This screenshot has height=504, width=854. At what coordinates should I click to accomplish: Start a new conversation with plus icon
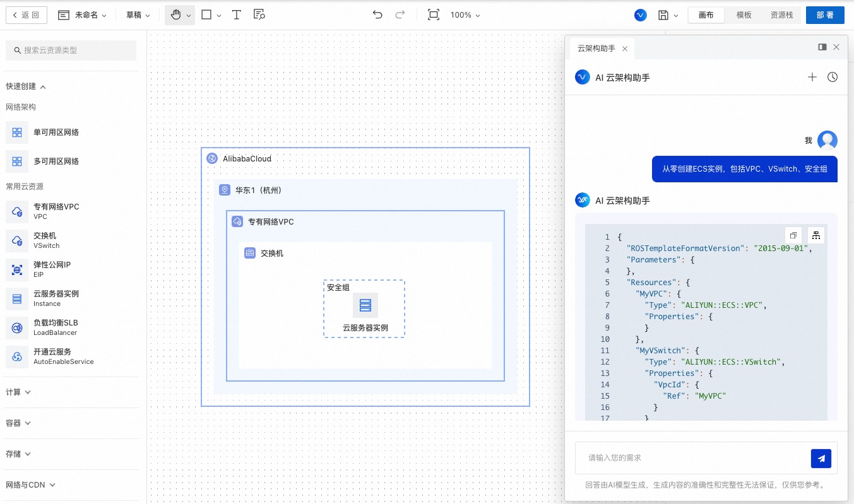tap(812, 77)
